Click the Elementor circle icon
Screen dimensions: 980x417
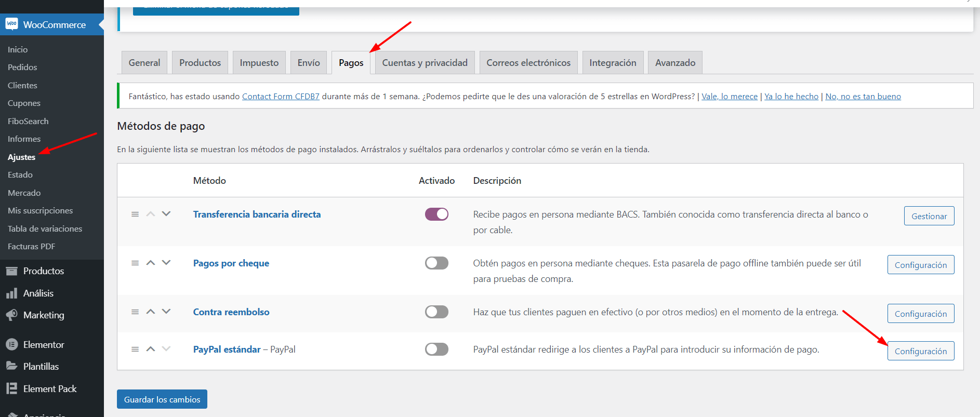click(x=11, y=344)
